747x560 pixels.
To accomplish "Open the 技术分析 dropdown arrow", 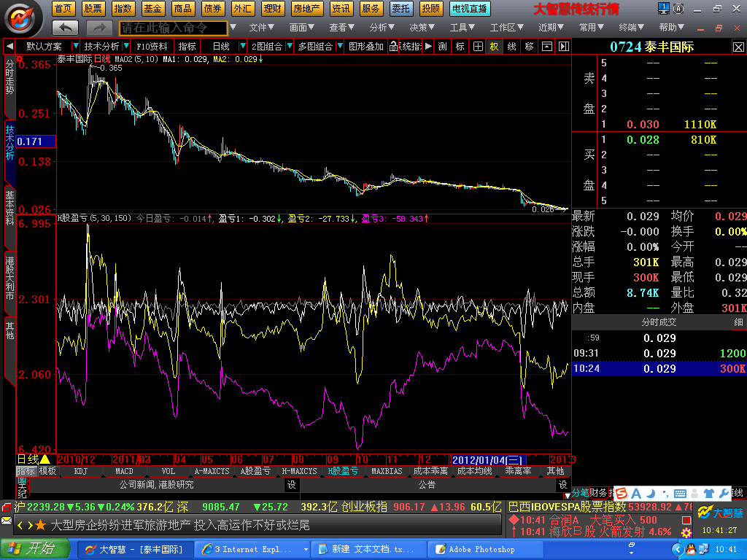I will 126,46.
